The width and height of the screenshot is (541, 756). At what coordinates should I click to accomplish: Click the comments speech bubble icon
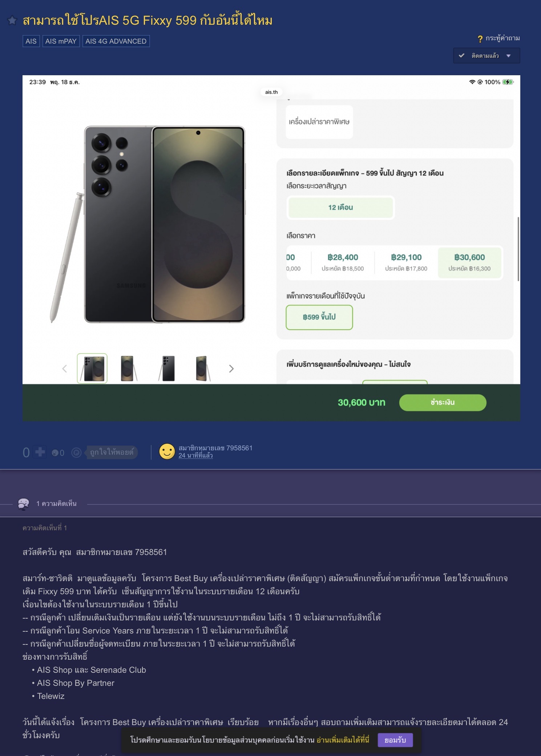24,504
